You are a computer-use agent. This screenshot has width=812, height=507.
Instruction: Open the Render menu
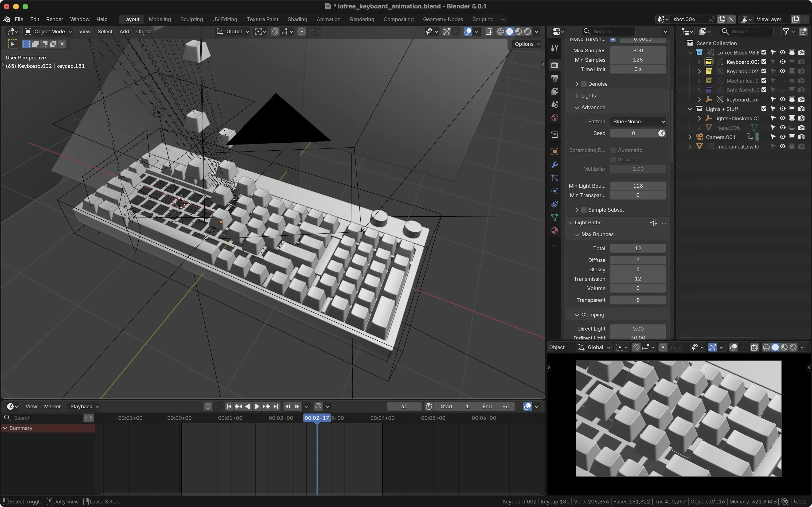tap(54, 19)
